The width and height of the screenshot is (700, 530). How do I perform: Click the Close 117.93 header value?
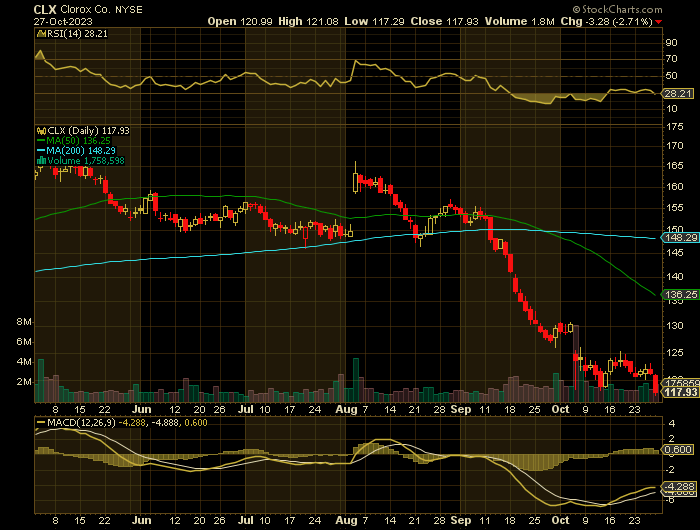pyautogui.click(x=444, y=21)
